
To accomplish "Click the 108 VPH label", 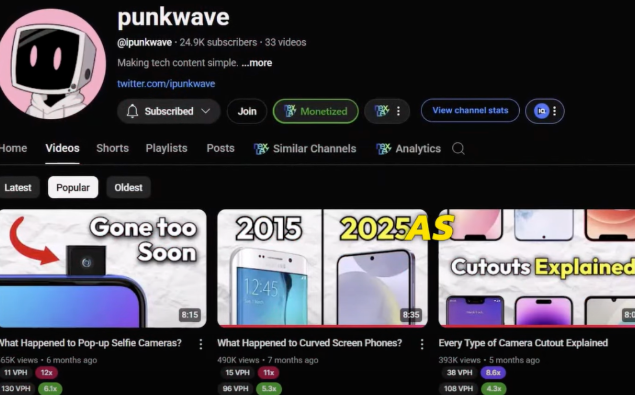I will pyautogui.click(x=458, y=389).
